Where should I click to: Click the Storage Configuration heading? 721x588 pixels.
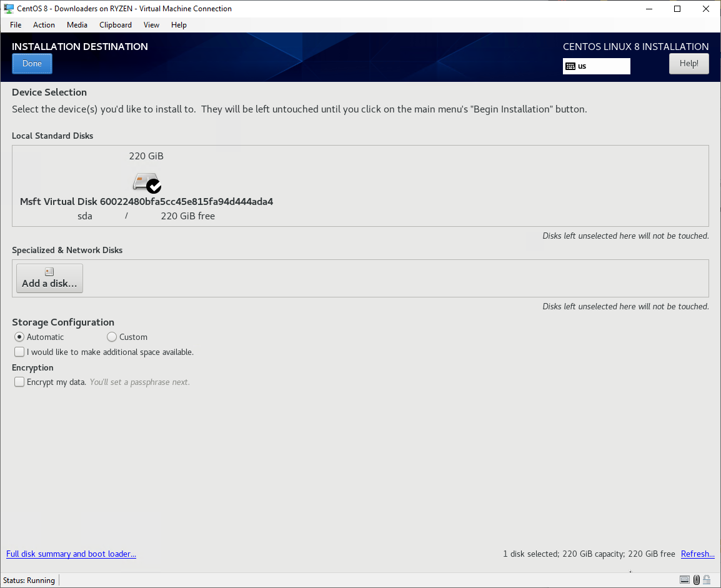[x=63, y=322]
